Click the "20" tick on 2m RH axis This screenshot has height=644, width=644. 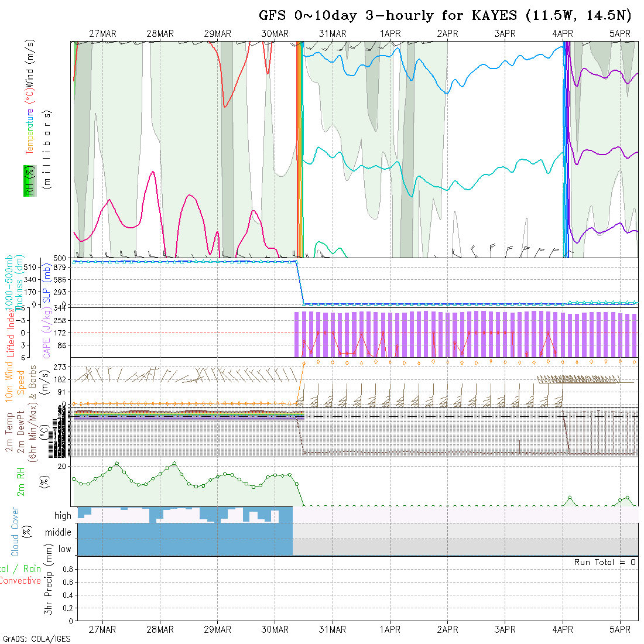62,466
